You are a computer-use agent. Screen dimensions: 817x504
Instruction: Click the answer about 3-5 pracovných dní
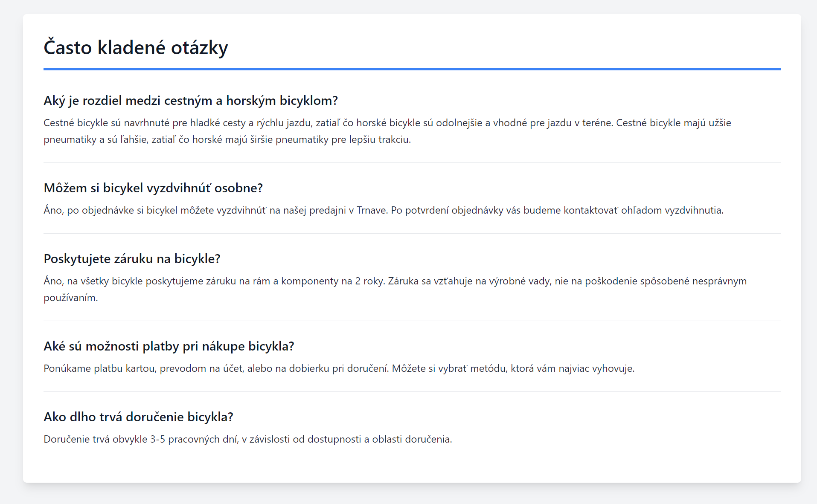point(248,439)
